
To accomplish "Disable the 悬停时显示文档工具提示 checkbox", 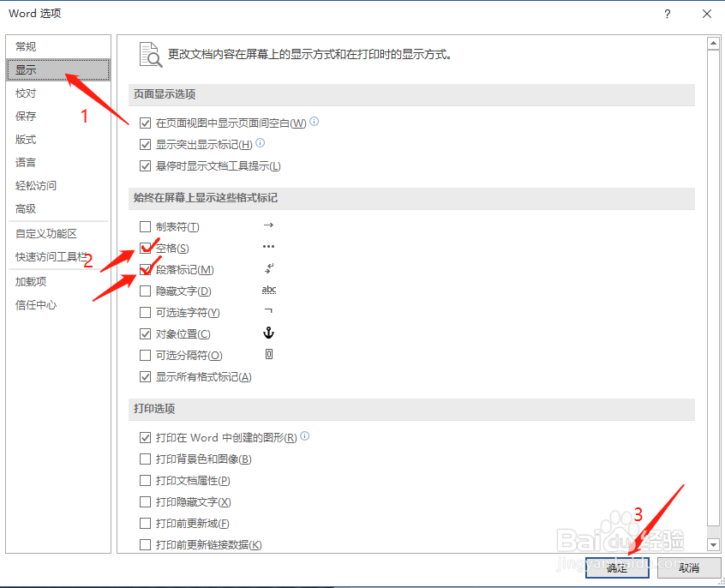I will coord(146,165).
